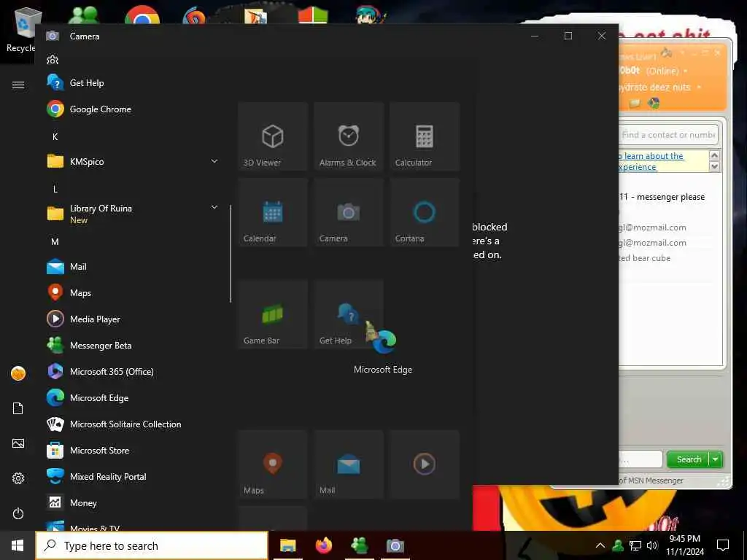747x560 pixels.
Task: Open the 3D Viewer tile
Action: pyautogui.click(x=273, y=136)
